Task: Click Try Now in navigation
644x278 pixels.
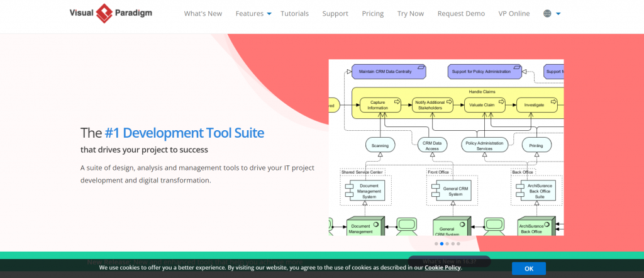Action: 410,14
